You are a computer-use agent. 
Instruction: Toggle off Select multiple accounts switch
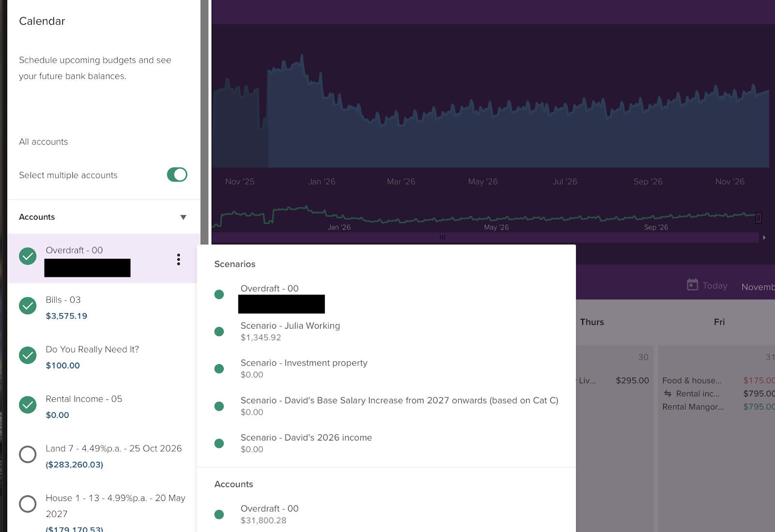(x=177, y=175)
